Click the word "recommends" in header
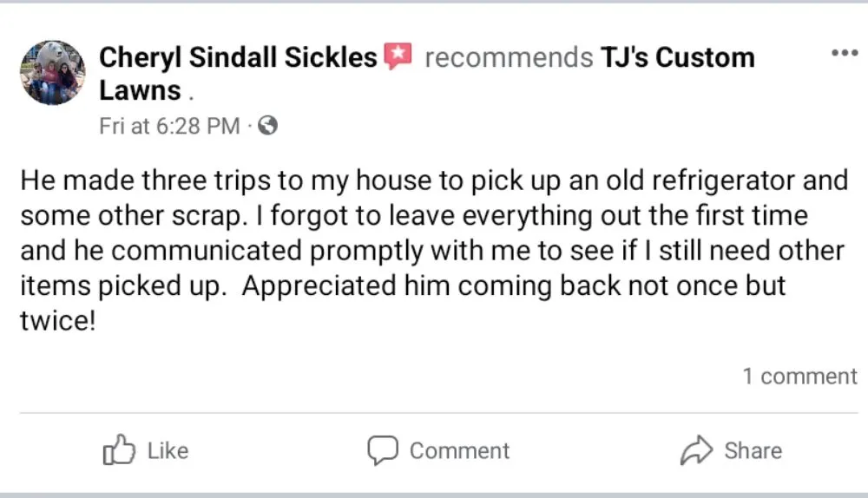Screen dimensions: 868x498 509,58
